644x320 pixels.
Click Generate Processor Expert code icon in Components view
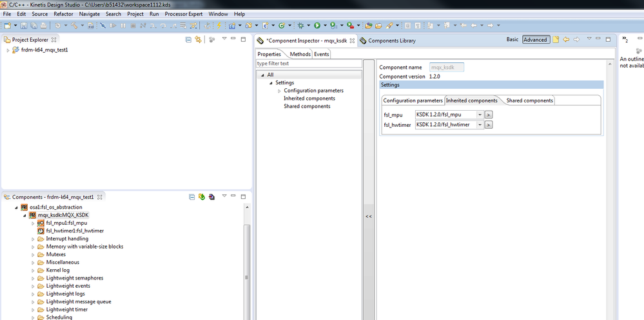(202, 197)
